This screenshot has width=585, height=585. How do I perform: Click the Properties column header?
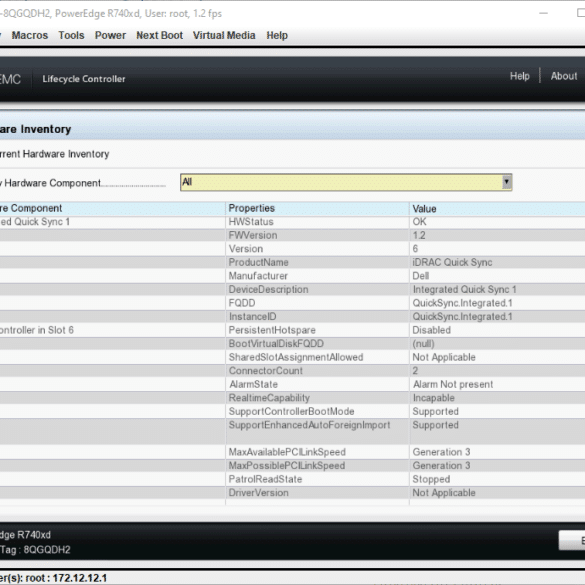pos(317,208)
